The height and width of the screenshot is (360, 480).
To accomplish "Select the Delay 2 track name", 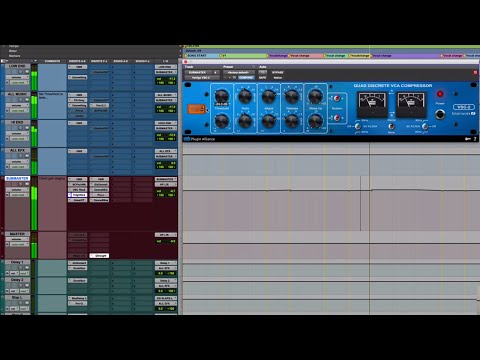I will (17, 280).
